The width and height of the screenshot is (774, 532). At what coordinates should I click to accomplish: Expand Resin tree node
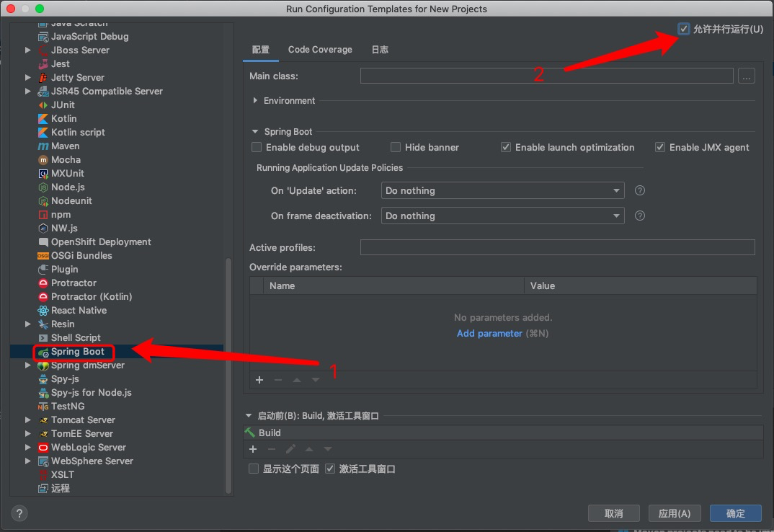point(28,324)
